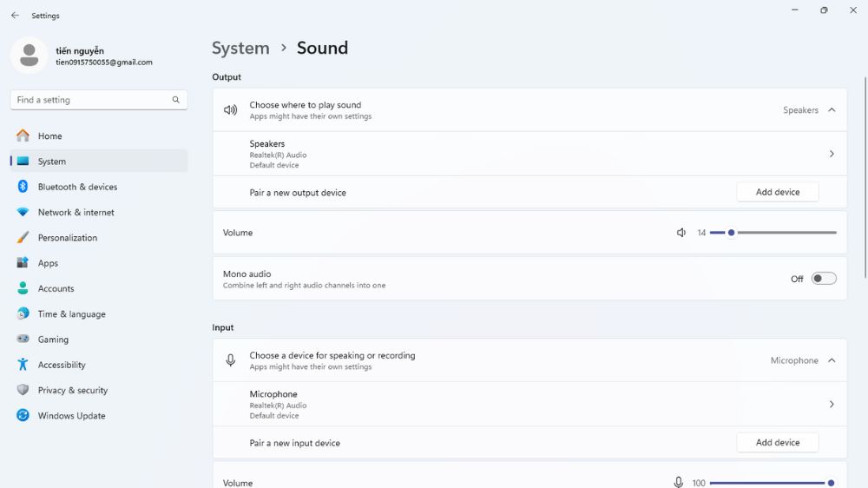Open Microphone device properties via chevron

click(x=832, y=405)
